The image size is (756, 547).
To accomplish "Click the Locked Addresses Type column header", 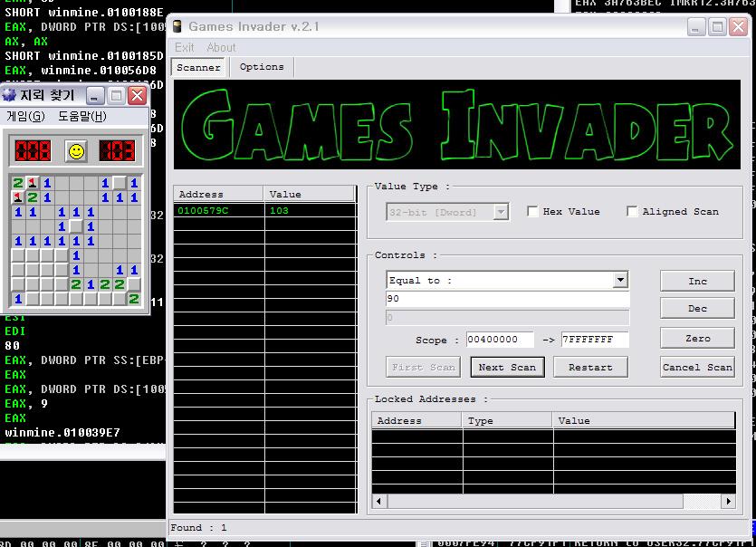I will tap(507, 420).
